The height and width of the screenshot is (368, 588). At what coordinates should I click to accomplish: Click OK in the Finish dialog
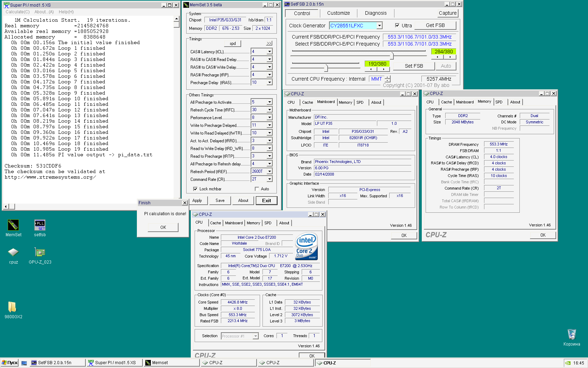163,227
